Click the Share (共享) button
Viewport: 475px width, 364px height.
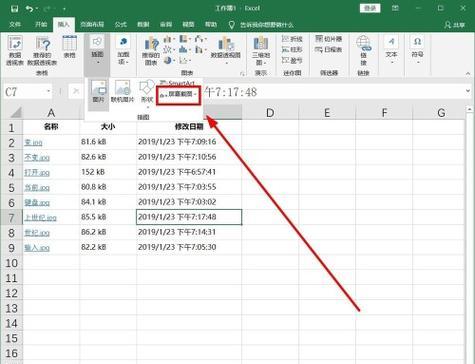455,25
